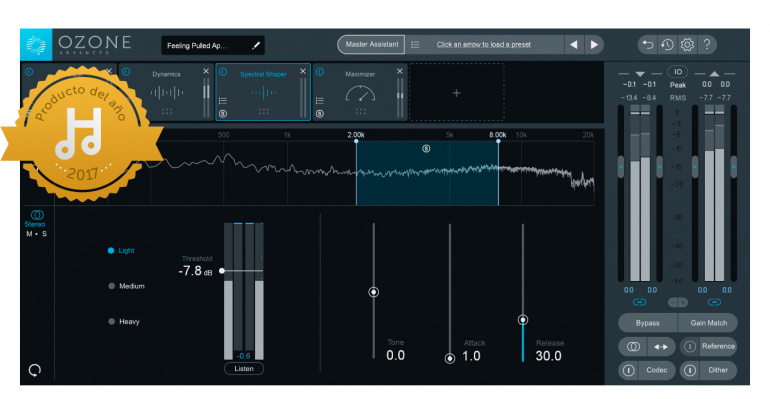This screenshot has height=399, width=770.
Task: Click the input down-triangle icon above meters
Action: (639, 74)
